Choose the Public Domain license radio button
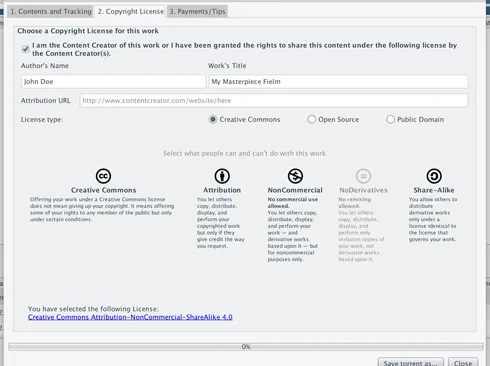Viewport: 490px width, 366px height. coord(390,119)
